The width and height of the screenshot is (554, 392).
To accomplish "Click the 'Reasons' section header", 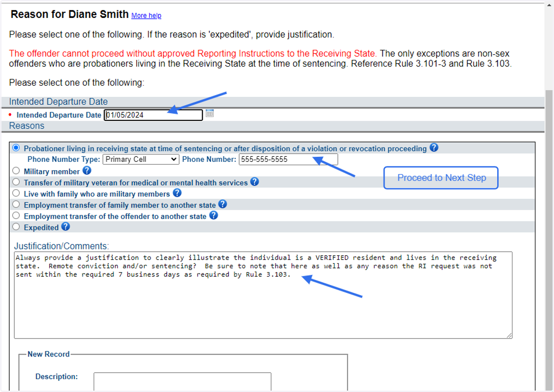I will click(x=27, y=126).
